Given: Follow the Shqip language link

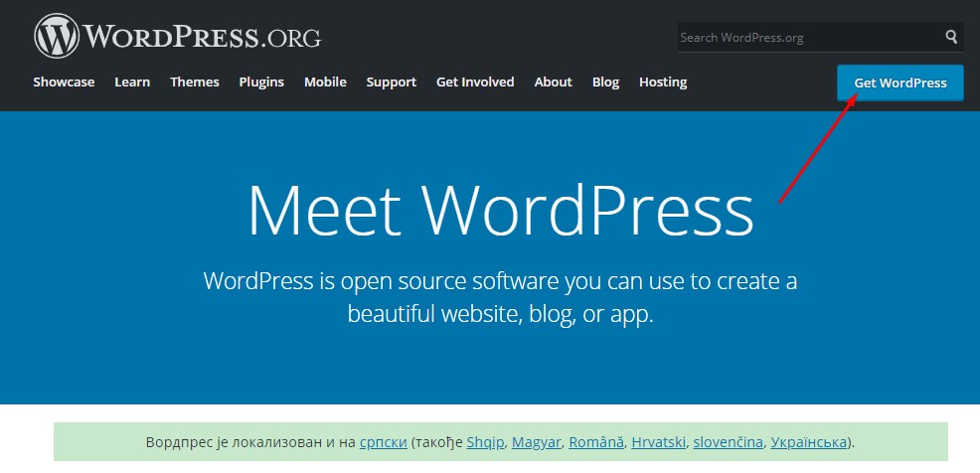Looking at the screenshot, I should point(485,442).
